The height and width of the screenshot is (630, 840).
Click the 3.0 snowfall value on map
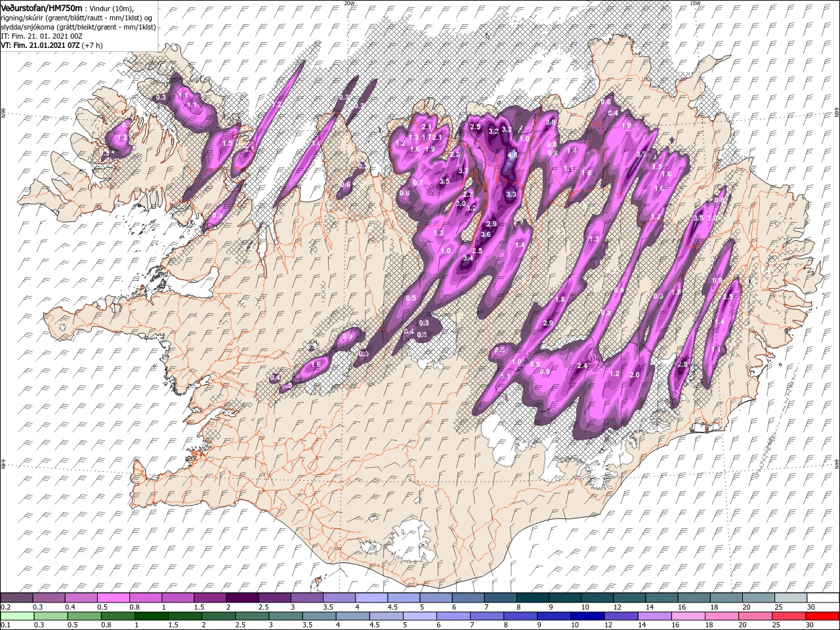461,204
